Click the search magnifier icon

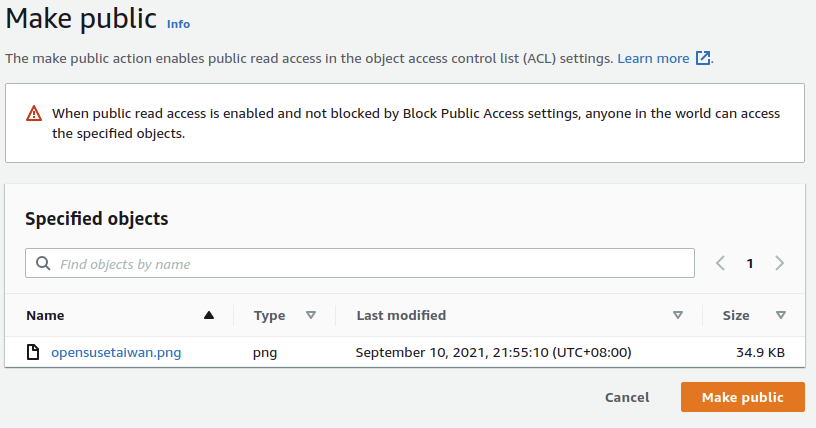(x=43, y=263)
